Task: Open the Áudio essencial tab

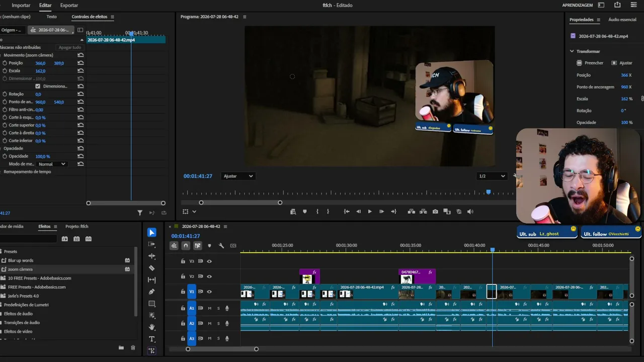Action: (x=622, y=20)
